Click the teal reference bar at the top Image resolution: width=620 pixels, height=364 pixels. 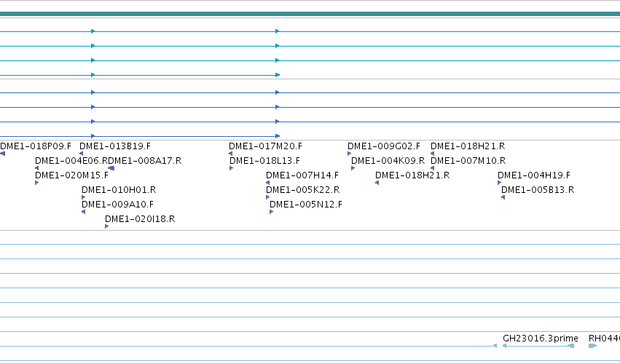(310, 15)
